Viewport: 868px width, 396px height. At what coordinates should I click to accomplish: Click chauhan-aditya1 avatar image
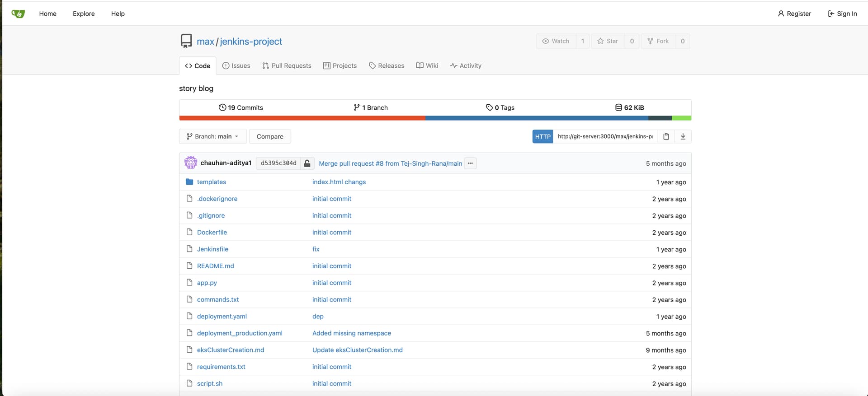pyautogui.click(x=191, y=163)
